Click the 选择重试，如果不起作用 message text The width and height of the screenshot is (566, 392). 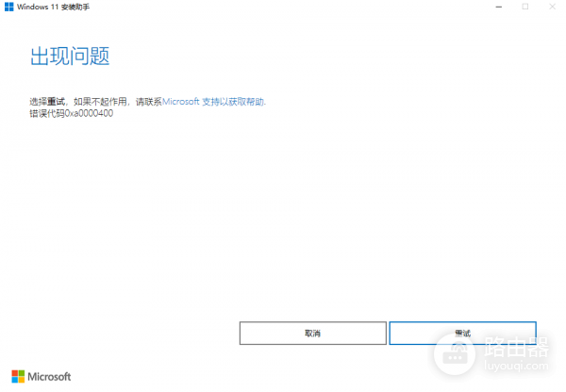[78, 102]
